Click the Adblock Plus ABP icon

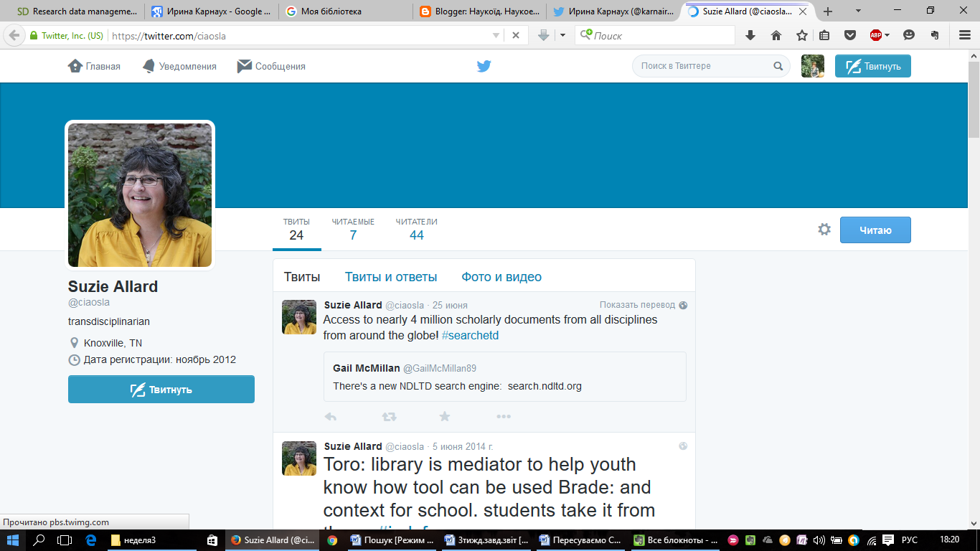click(875, 35)
